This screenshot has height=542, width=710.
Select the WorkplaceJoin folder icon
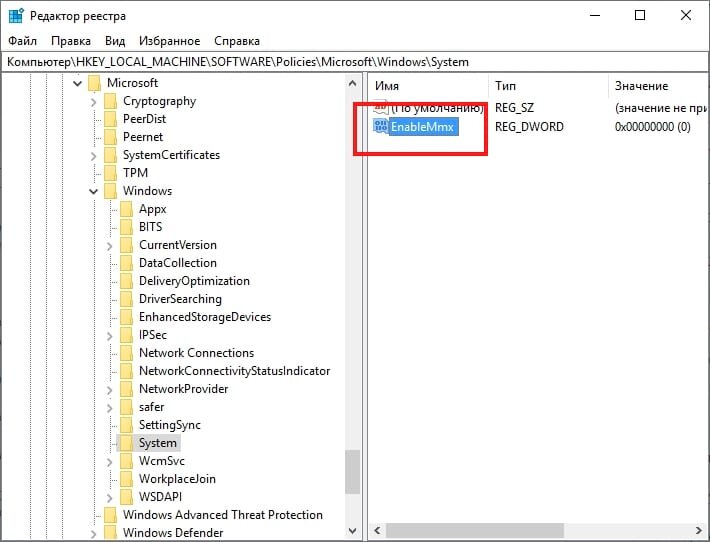click(x=126, y=479)
